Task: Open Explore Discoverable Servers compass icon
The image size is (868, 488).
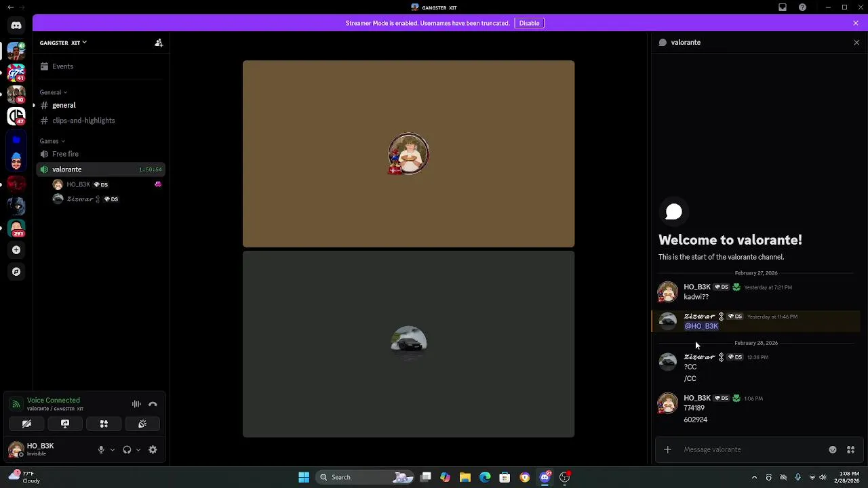Action: [x=16, y=272]
